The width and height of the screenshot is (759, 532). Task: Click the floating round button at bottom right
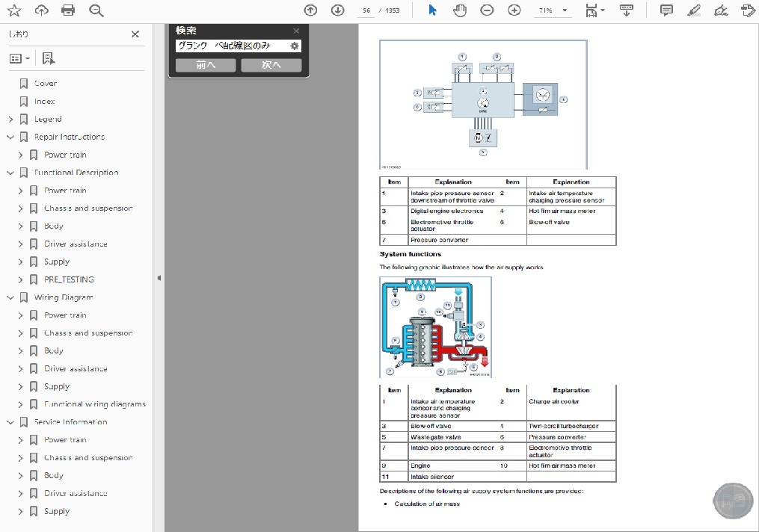[x=733, y=501]
